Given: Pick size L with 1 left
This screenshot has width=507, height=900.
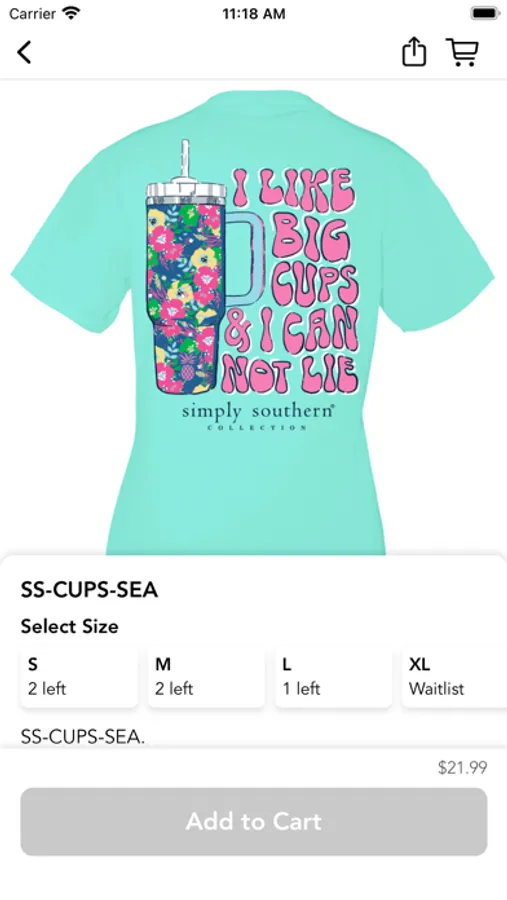Looking at the screenshot, I should (x=334, y=677).
